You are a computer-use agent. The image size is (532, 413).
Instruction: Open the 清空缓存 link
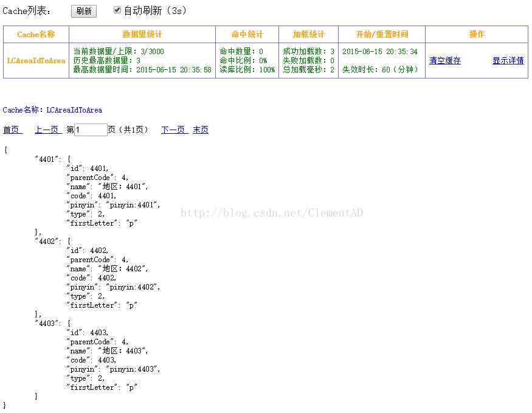point(445,60)
